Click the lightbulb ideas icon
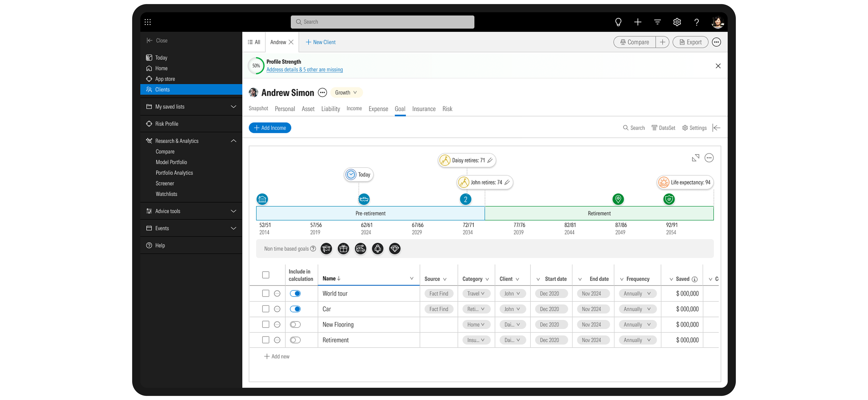This screenshot has width=868, height=400. click(x=618, y=22)
